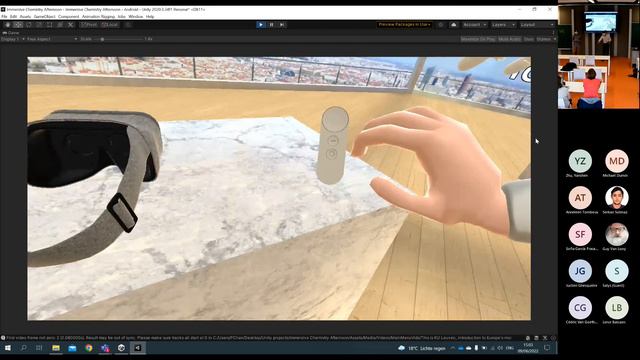Open the Gizmos dropdown arrow
Screen dimensions: 640x360
(x=555, y=39)
